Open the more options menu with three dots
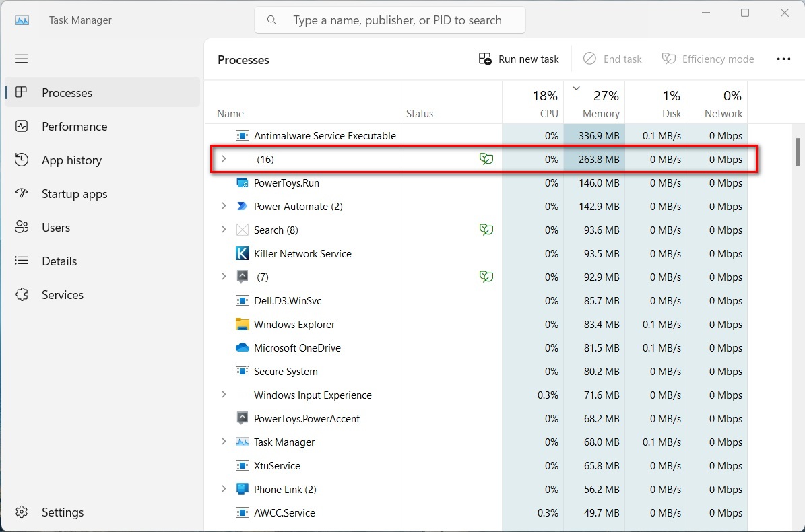Image resolution: width=805 pixels, height=532 pixels. coord(783,59)
